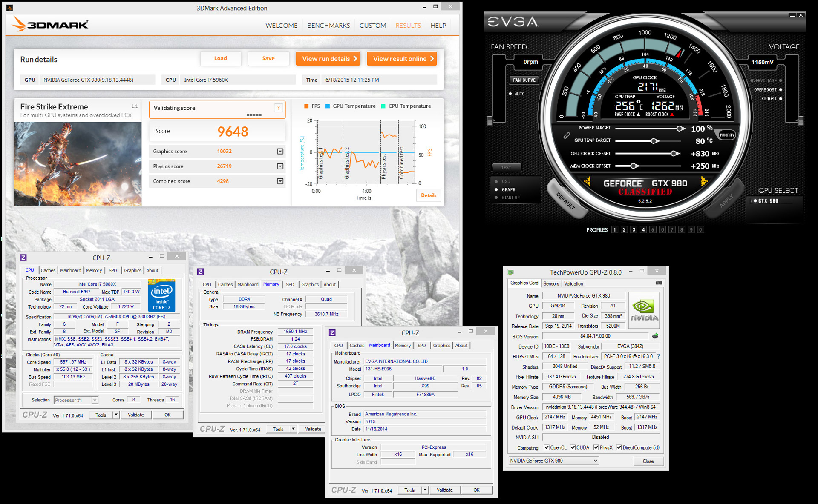Uncheck the CUDA checkbox in GPU-Z
The width and height of the screenshot is (818, 504).
click(573, 447)
